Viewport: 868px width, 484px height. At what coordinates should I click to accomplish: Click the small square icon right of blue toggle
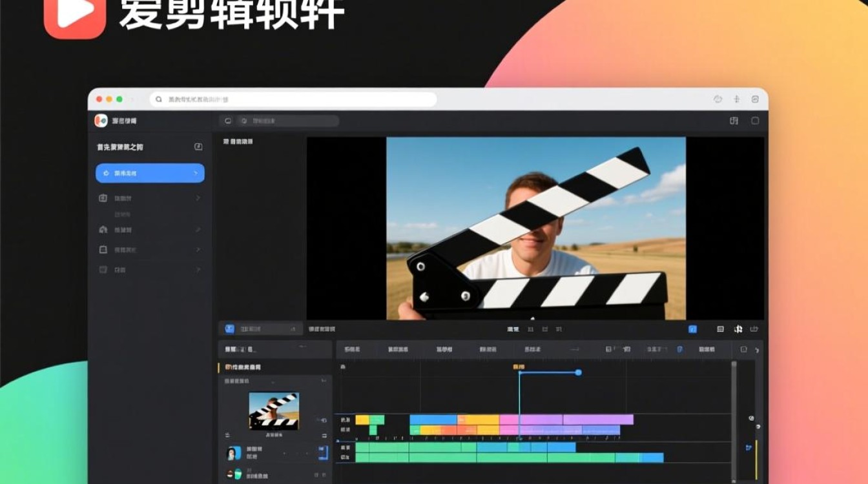(x=720, y=329)
